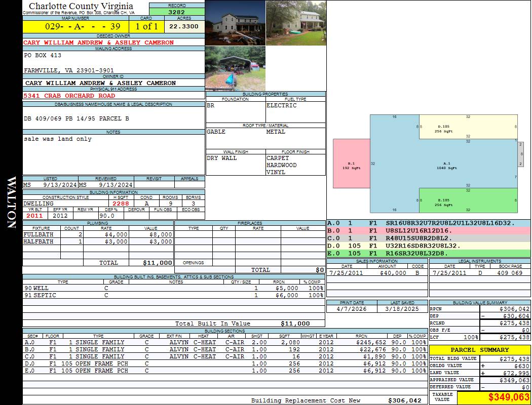The height and width of the screenshot is (405, 532).
Task: Click the red taxable value $349,063
Action: [494, 398]
